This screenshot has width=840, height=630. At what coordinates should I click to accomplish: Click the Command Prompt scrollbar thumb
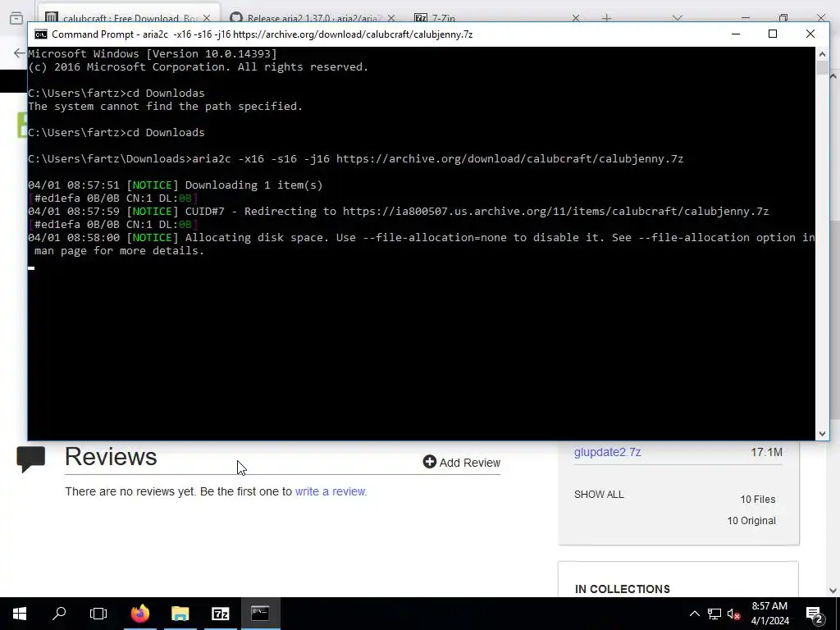coord(822,68)
